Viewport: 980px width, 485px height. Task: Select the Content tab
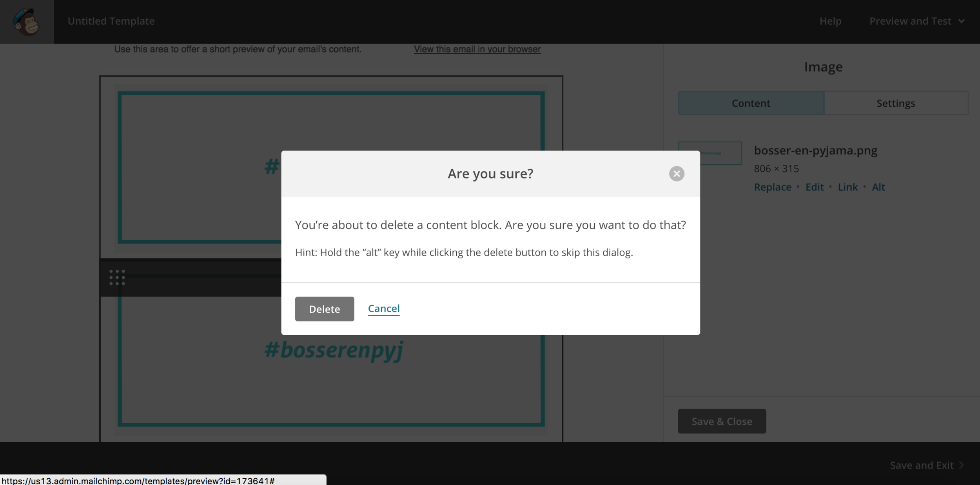point(751,103)
